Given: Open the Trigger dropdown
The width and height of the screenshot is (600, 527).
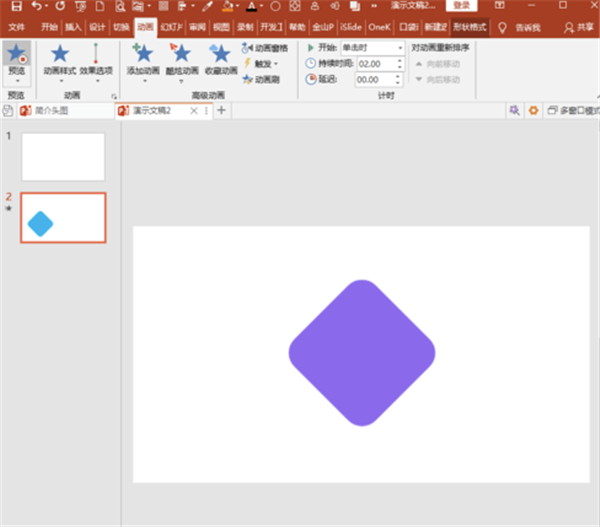Looking at the screenshot, I should 262,63.
